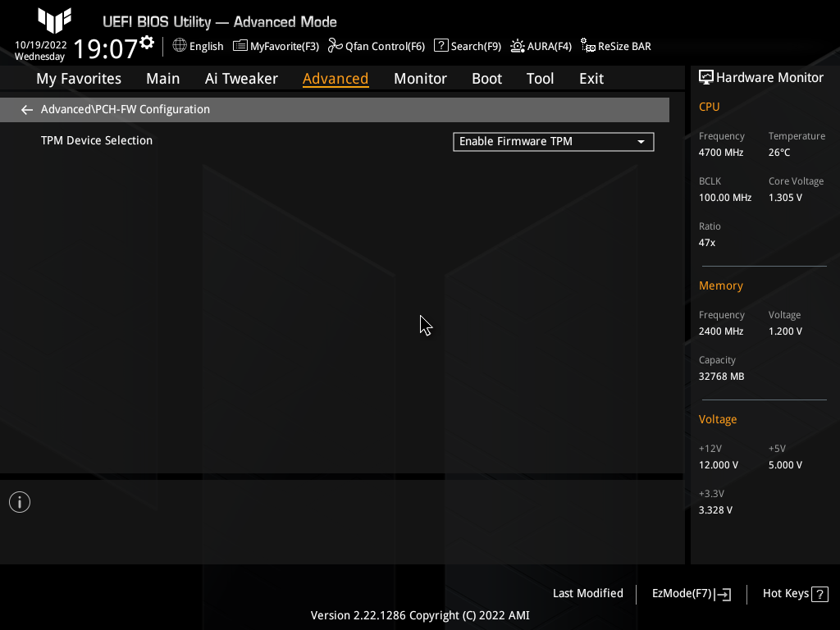
Task: Click the back arrow to leave PCH-FW Configuration
Action: pos(26,109)
